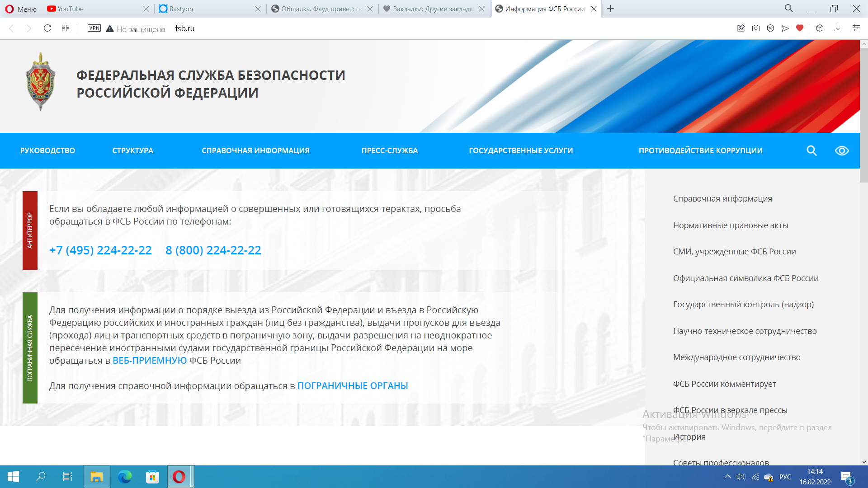Show hidden system tray icons
Screen dimensions: 868x488
pyautogui.click(x=727, y=477)
